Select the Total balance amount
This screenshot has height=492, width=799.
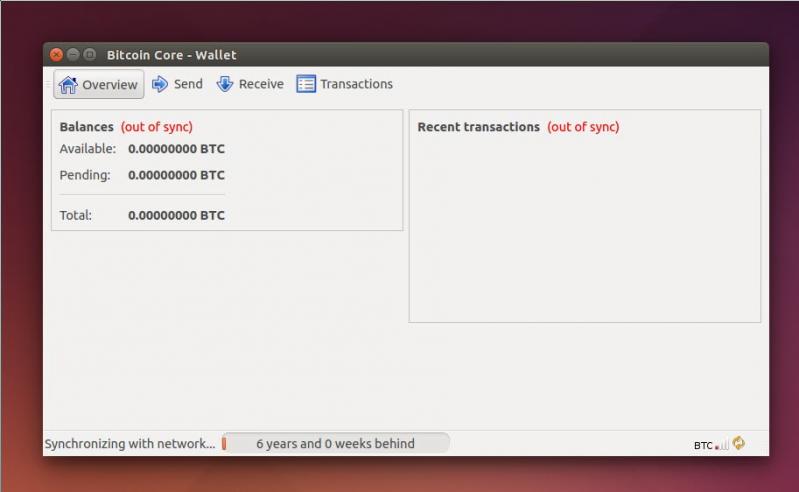pos(176,215)
